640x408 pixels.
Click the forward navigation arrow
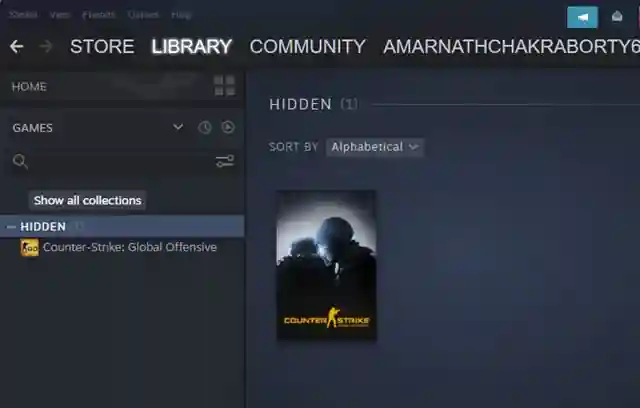(x=46, y=47)
